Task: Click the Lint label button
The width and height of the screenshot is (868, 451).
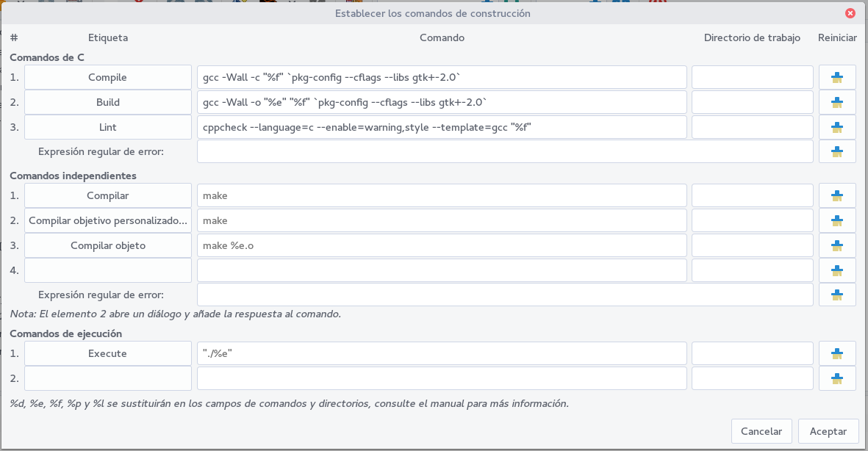Action: [107, 126]
